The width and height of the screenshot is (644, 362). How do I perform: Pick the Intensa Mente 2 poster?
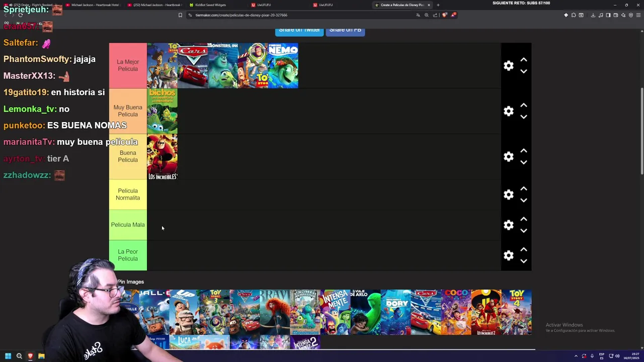(x=305, y=342)
